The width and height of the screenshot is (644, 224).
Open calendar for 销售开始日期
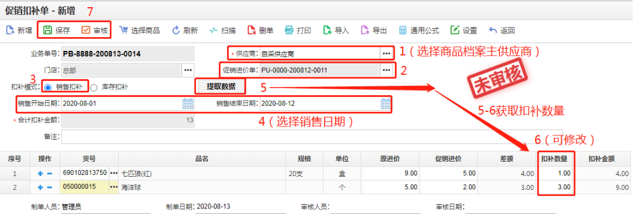[x=188, y=104]
